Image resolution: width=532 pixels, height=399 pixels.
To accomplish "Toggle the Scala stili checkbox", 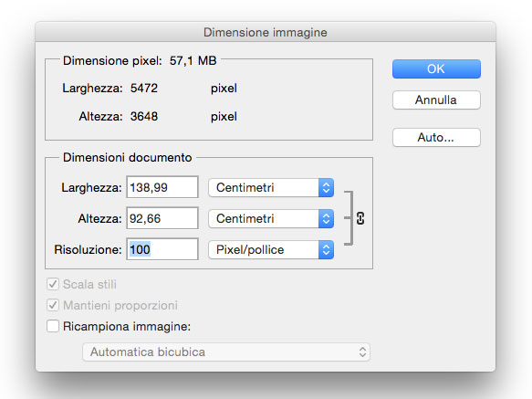I will point(53,284).
